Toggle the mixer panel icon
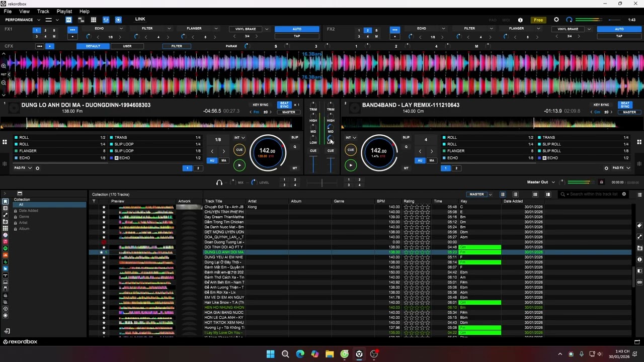The image size is (644, 362). pos(106,20)
